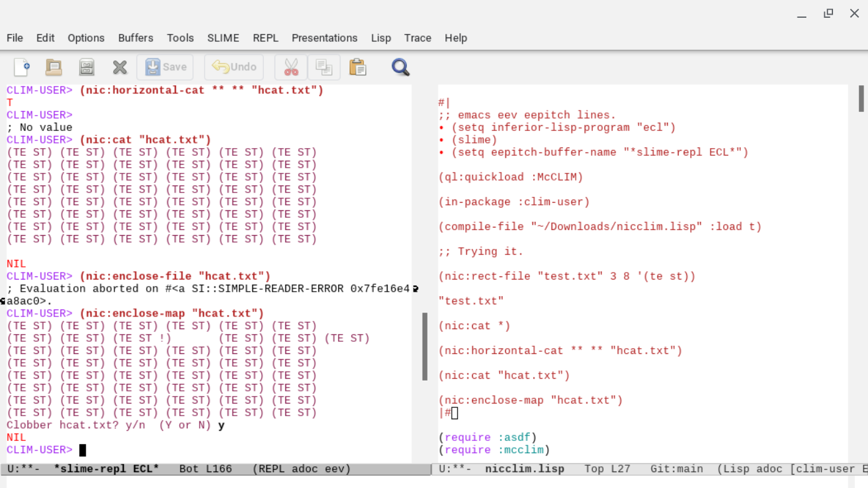
Task: Click the "; No value" output line
Action: [39, 128]
